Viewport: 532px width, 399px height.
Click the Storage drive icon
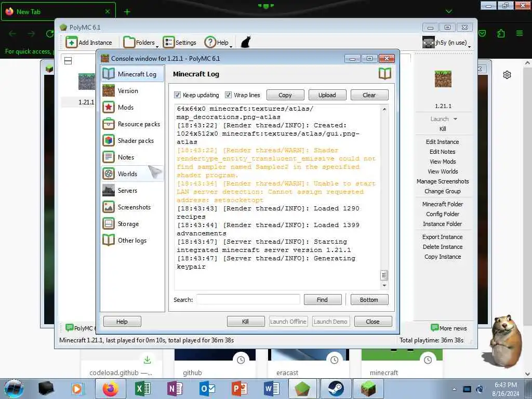[x=109, y=223]
